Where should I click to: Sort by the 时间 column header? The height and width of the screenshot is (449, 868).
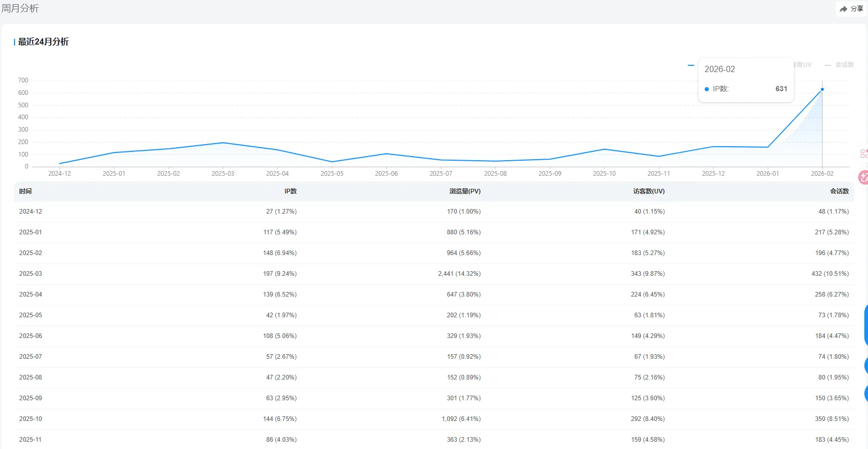pos(25,191)
